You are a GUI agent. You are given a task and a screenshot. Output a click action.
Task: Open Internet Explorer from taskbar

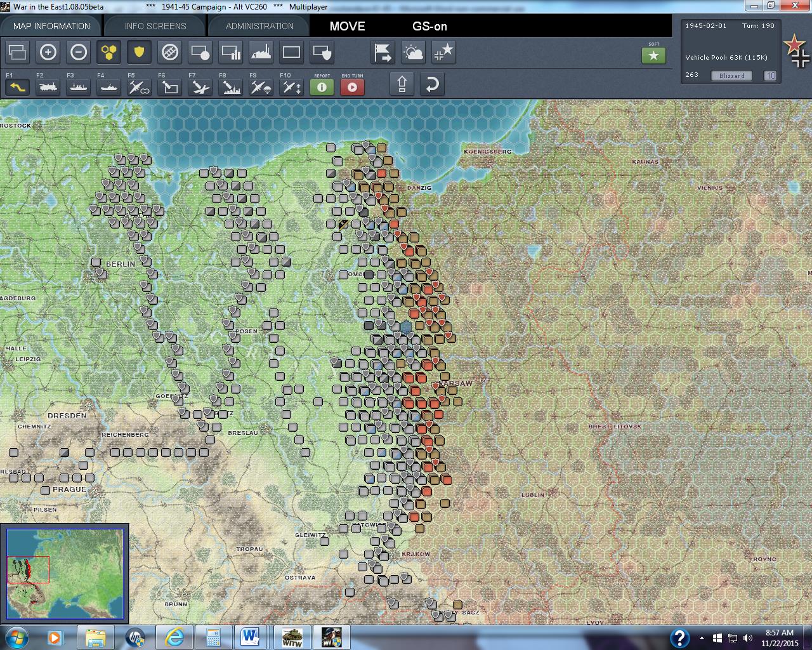(174, 637)
